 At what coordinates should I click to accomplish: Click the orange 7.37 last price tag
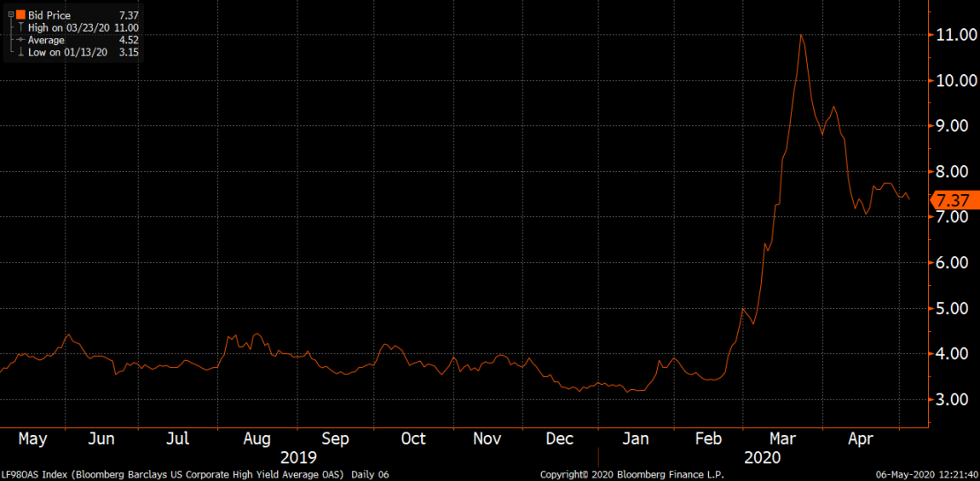(x=954, y=200)
